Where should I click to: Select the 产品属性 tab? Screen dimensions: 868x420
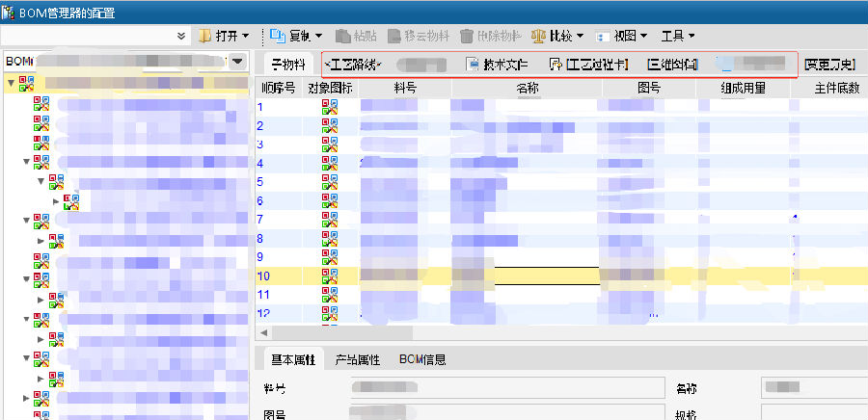click(x=358, y=359)
